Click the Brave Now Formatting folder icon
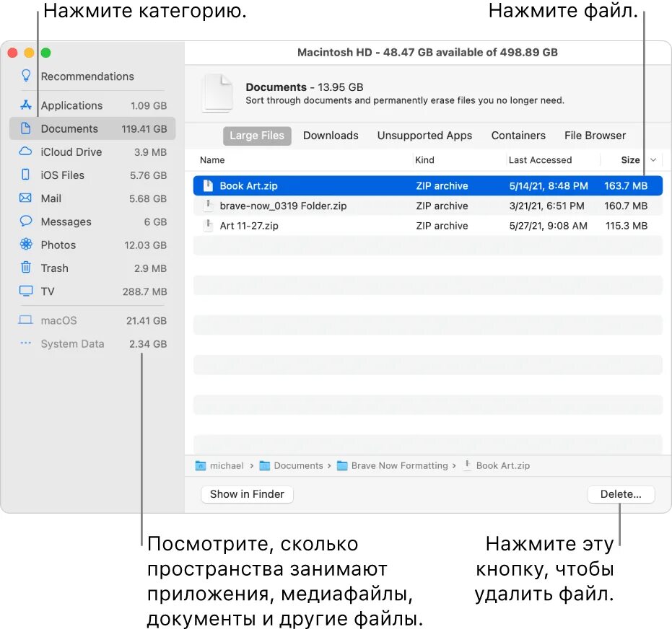The width and height of the screenshot is (672, 637). [x=342, y=465]
